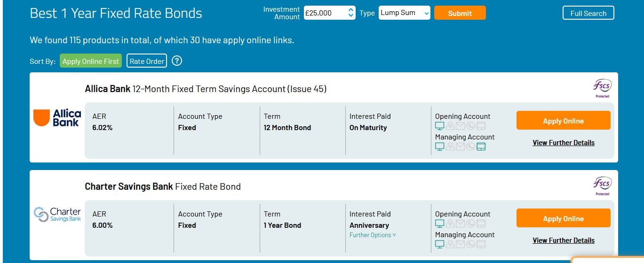Click Allica's Opening Account phone icon
Viewport: 644px width, 263px height.
click(x=470, y=126)
